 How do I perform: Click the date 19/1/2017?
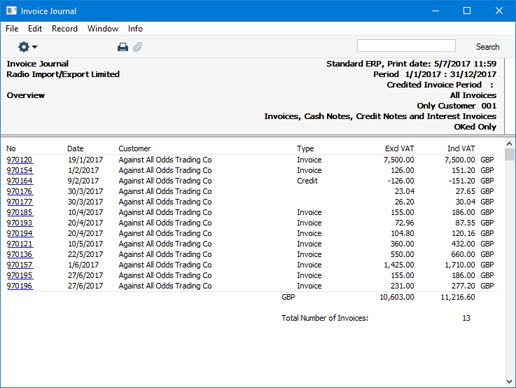85,160
